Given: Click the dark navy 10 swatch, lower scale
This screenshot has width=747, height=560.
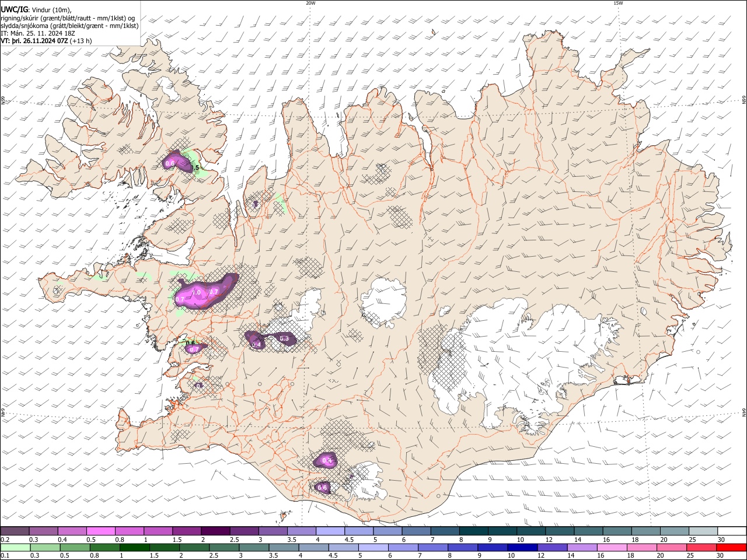Looking at the screenshot, I should [x=522, y=547].
